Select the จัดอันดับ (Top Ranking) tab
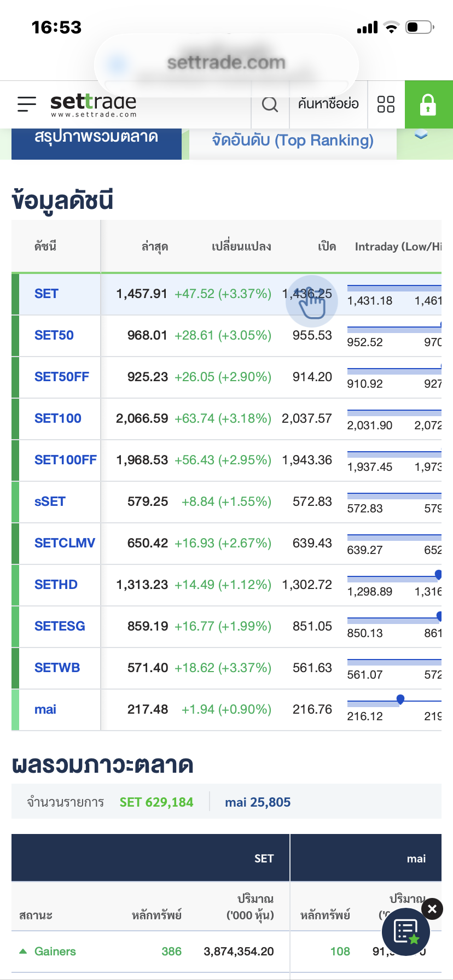 [293, 141]
